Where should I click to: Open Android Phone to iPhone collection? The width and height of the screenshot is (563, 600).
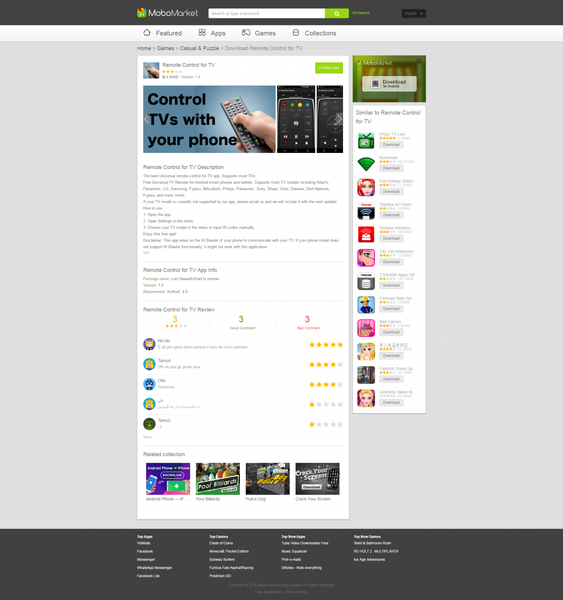pyautogui.click(x=168, y=479)
